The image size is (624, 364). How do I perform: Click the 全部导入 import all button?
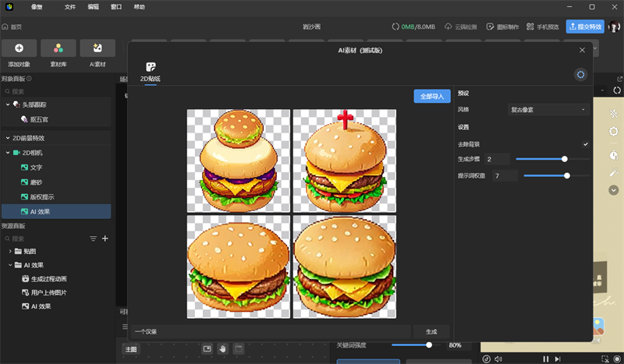coord(431,97)
